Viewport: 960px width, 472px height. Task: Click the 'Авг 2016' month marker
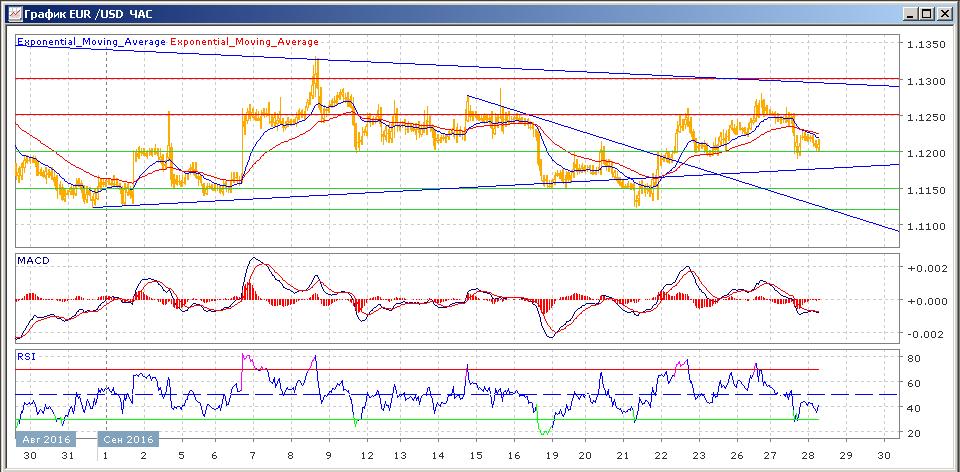pyautogui.click(x=45, y=440)
